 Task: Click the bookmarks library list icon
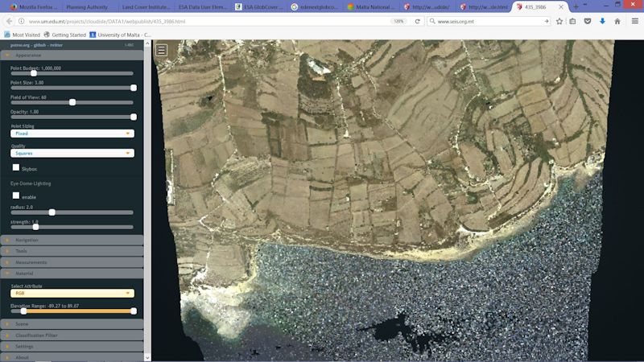pos(572,21)
